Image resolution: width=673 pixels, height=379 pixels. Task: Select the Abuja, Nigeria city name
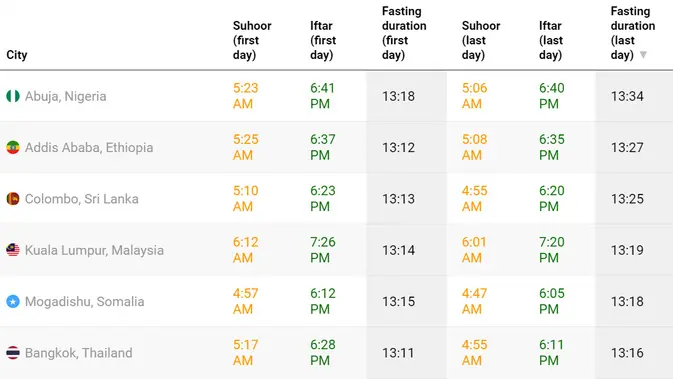coord(66,97)
